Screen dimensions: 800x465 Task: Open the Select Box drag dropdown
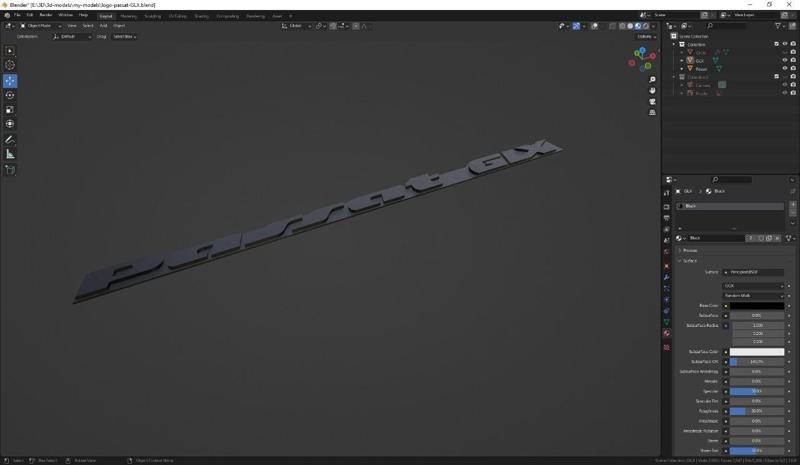coord(124,37)
